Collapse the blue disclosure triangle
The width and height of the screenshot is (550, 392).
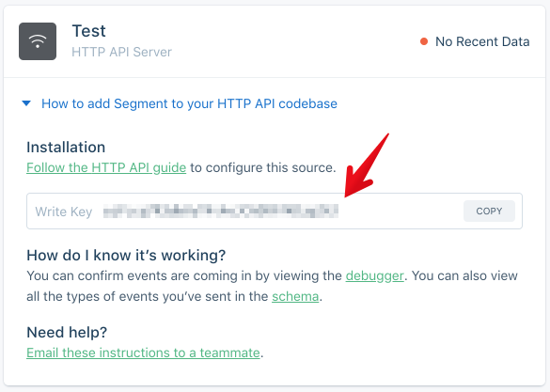tap(26, 103)
